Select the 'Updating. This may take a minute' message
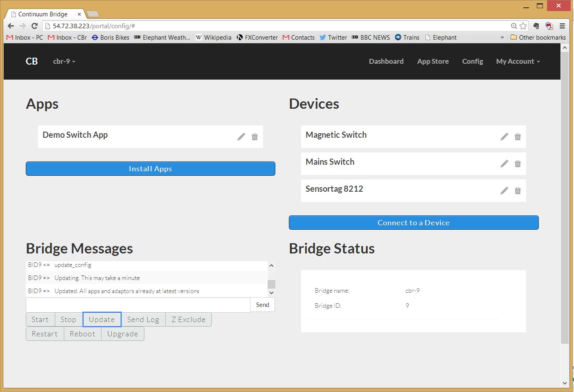 point(97,278)
